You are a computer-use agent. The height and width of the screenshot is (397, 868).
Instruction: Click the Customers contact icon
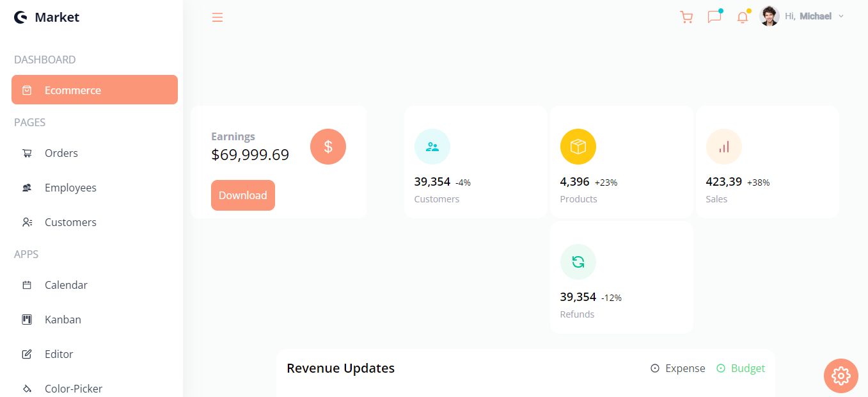[27, 222]
